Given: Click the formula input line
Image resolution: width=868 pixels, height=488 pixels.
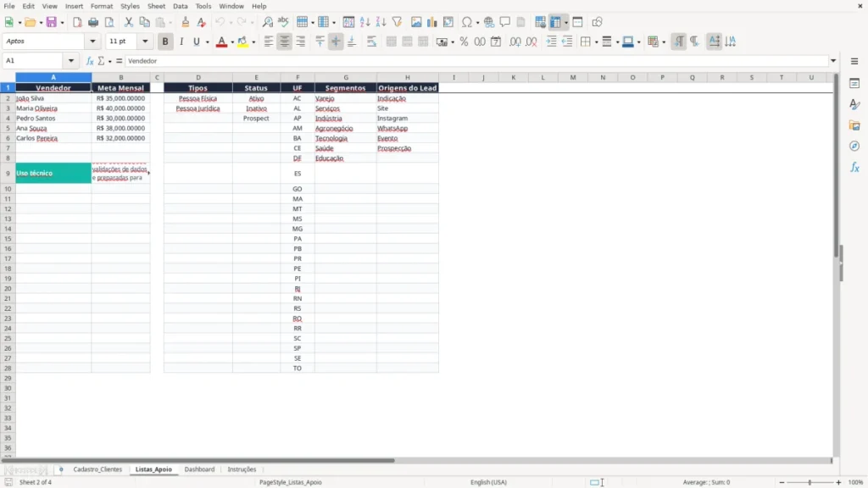Looking at the screenshot, I should tap(476, 61).
